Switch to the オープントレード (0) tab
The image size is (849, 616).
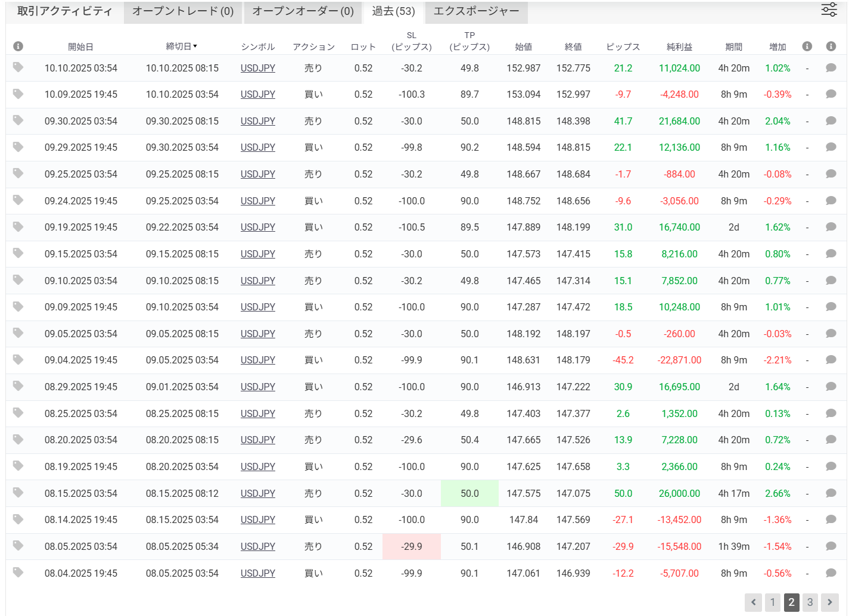point(182,12)
